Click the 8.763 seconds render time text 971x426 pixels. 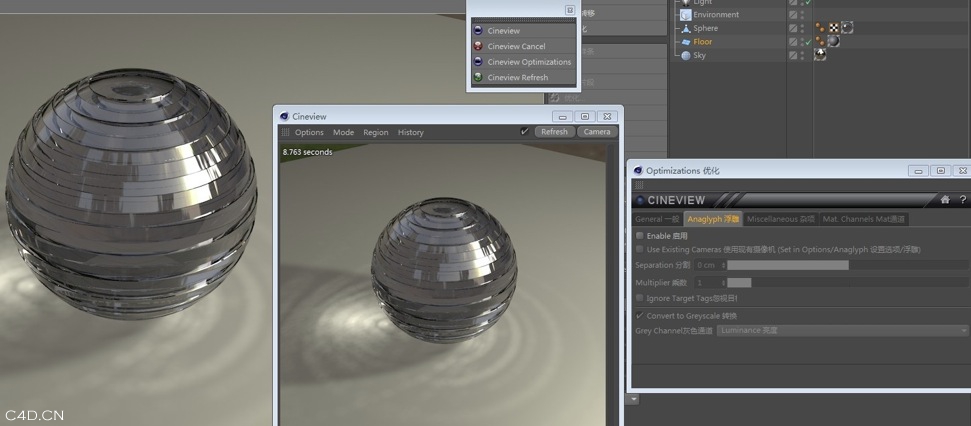[x=307, y=152]
